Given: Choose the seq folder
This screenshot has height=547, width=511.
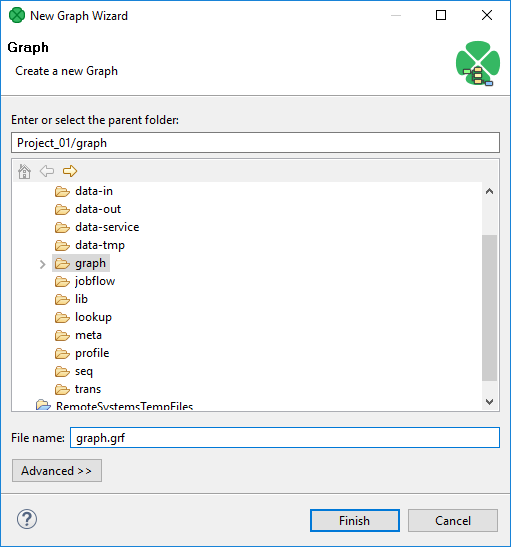Looking at the screenshot, I should pyautogui.click(x=84, y=371).
